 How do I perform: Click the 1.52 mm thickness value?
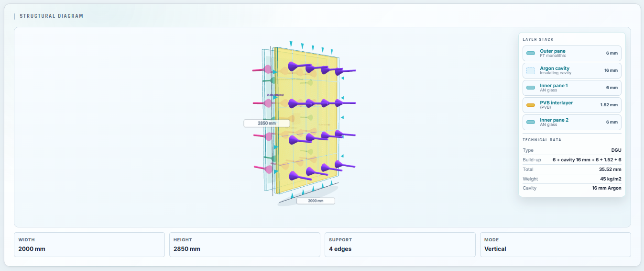tap(609, 105)
